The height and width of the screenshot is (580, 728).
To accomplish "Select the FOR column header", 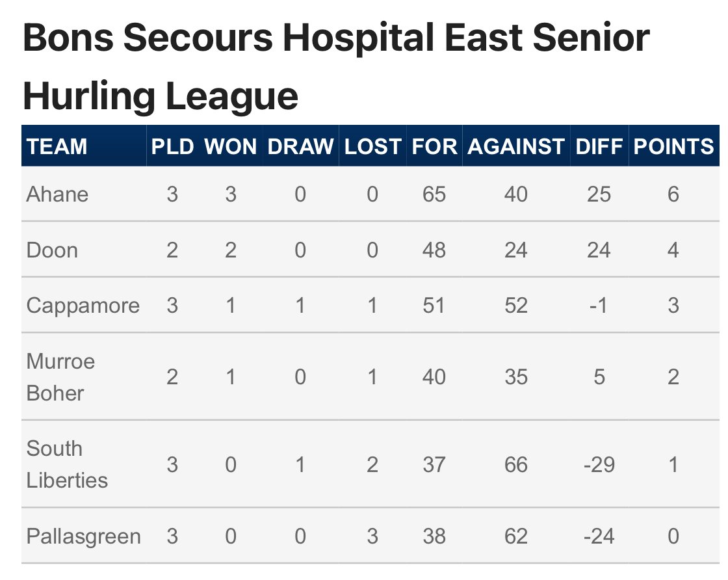I will point(434,147).
